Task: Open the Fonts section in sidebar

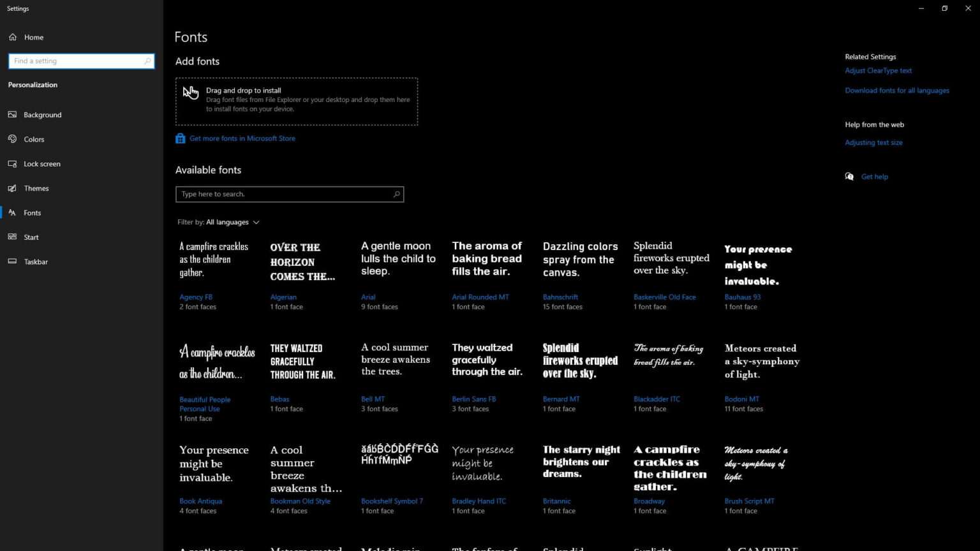Action: [x=32, y=213]
